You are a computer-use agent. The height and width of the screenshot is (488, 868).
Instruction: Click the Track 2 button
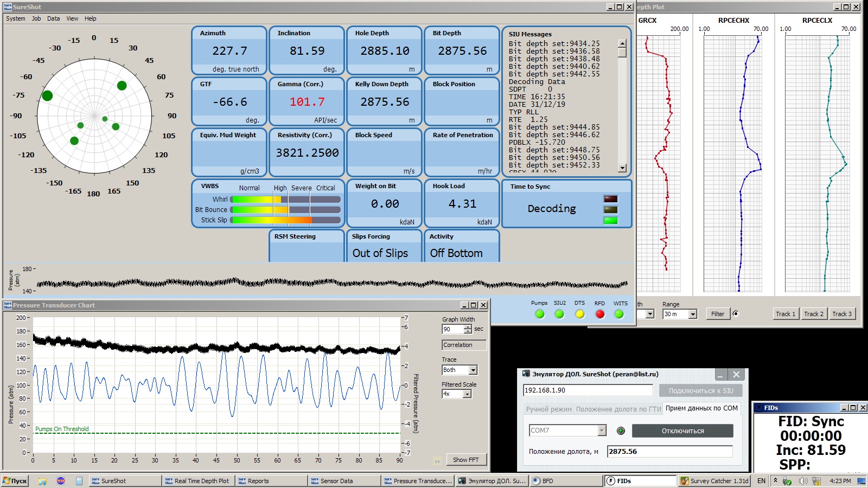pyautogui.click(x=814, y=314)
